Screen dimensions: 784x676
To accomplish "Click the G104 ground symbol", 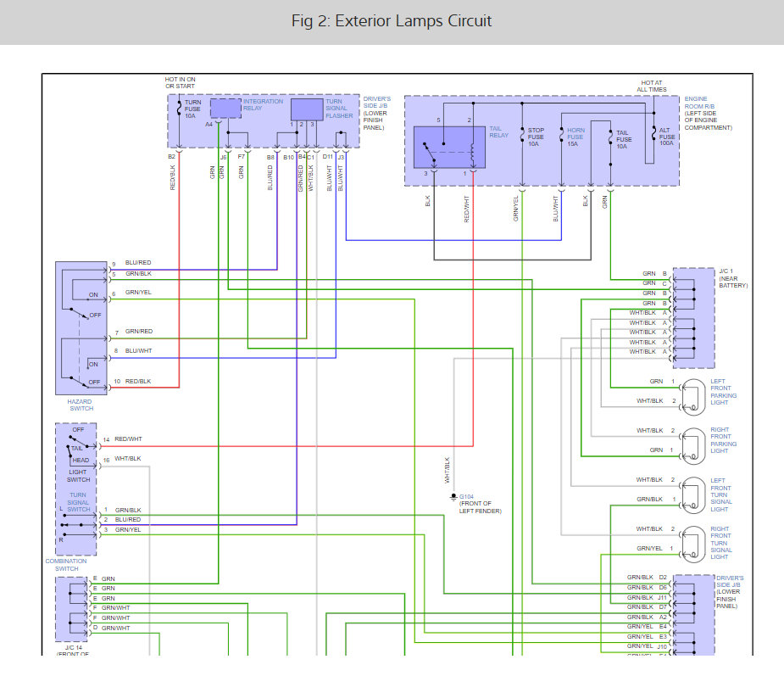I will 453,497.
